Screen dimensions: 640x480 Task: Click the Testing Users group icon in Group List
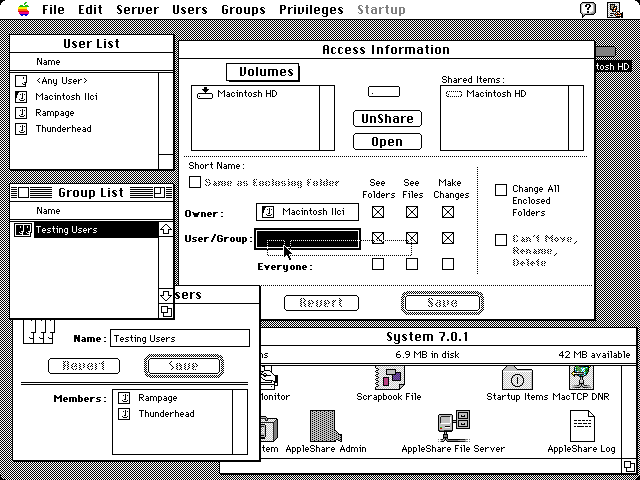tap(23, 230)
